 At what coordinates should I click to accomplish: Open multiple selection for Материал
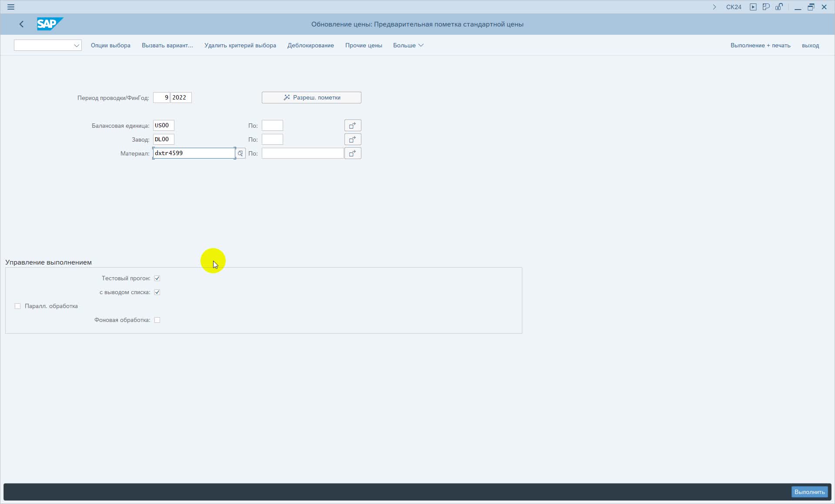click(x=353, y=153)
